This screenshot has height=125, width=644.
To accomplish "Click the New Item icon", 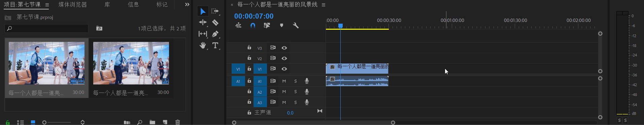I will (165, 122).
